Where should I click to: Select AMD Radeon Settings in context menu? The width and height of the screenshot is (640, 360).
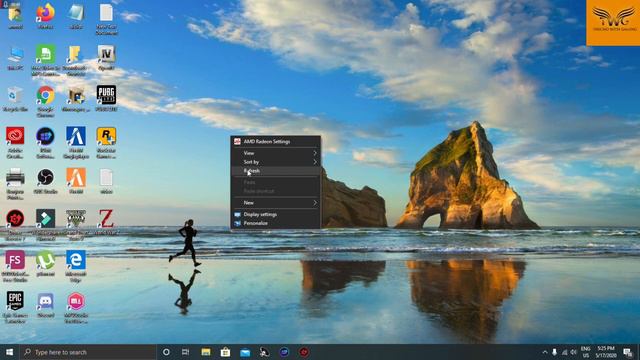(x=276, y=142)
